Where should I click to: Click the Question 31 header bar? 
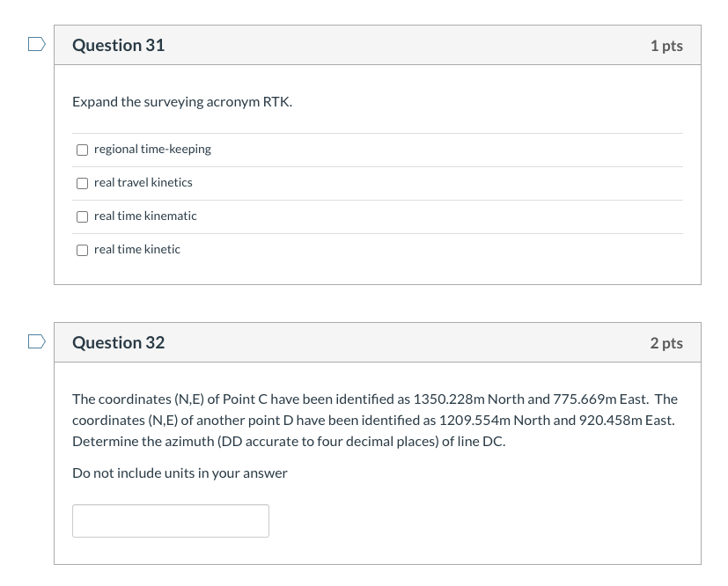click(378, 45)
